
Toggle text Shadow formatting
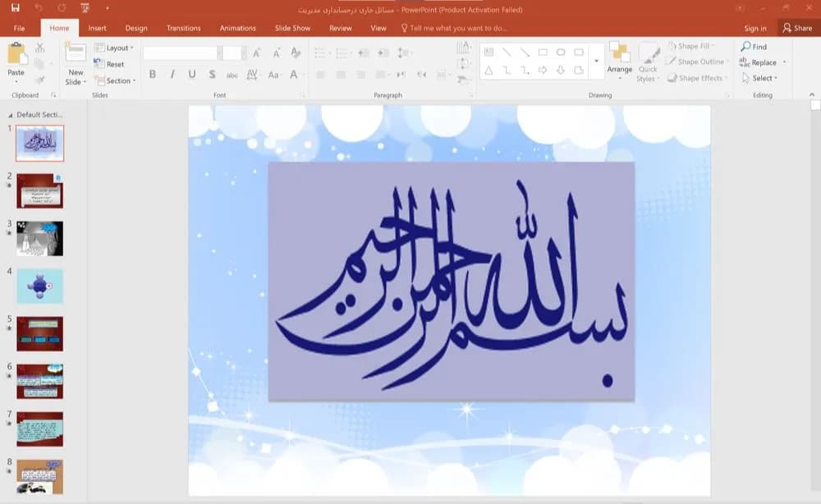tap(212, 75)
